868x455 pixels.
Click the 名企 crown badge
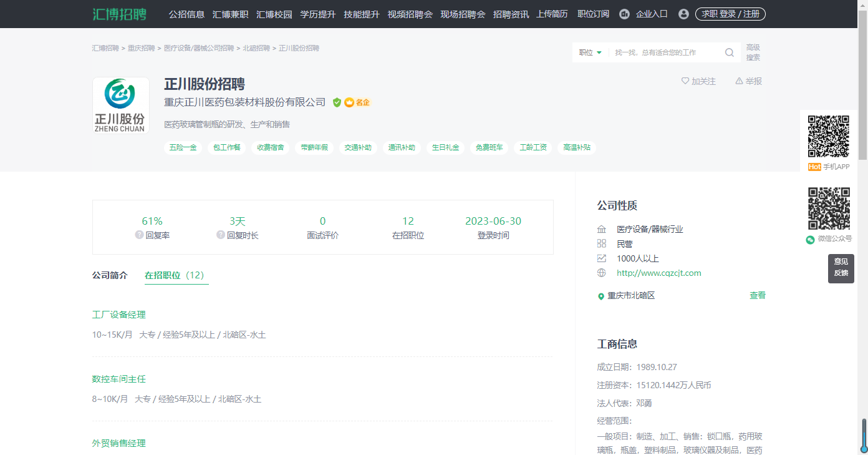(357, 102)
